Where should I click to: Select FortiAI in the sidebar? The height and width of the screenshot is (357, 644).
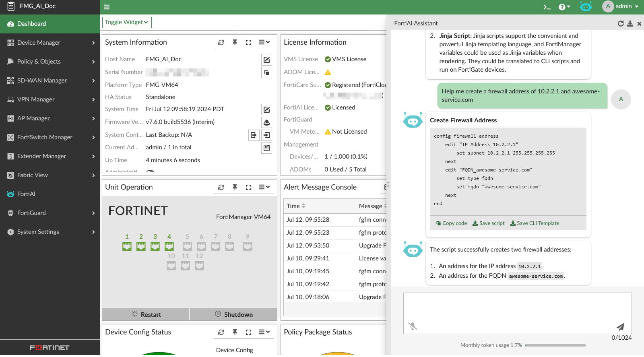click(27, 194)
